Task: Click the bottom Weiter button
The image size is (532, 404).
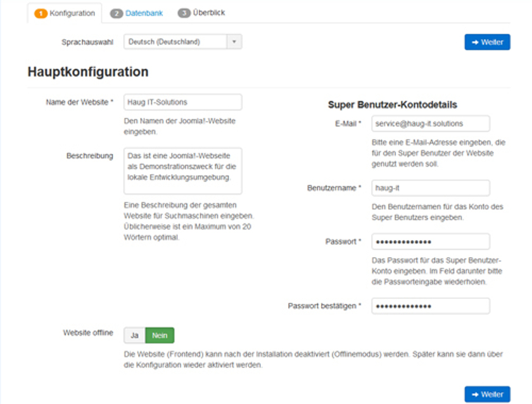Action: pos(487,394)
